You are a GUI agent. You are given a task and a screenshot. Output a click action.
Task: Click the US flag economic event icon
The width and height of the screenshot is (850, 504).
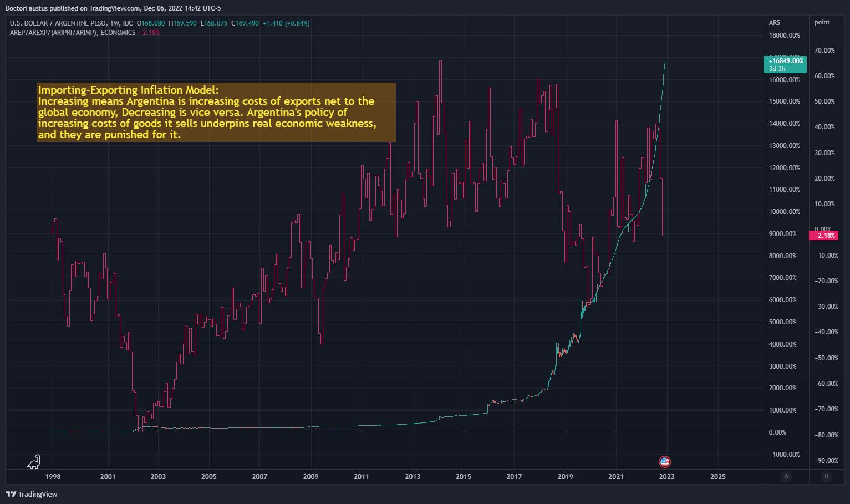tap(664, 461)
